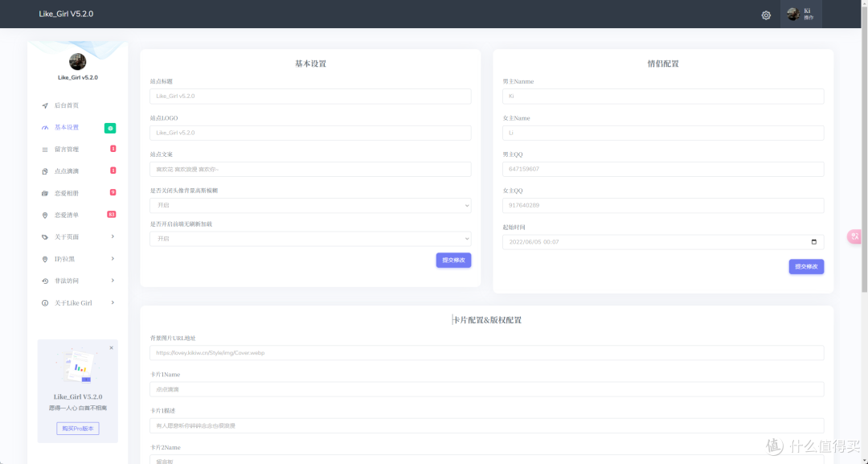The width and height of the screenshot is (868, 464).
Task: Submit changes in the 基本设置 panel
Action: pos(453,261)
